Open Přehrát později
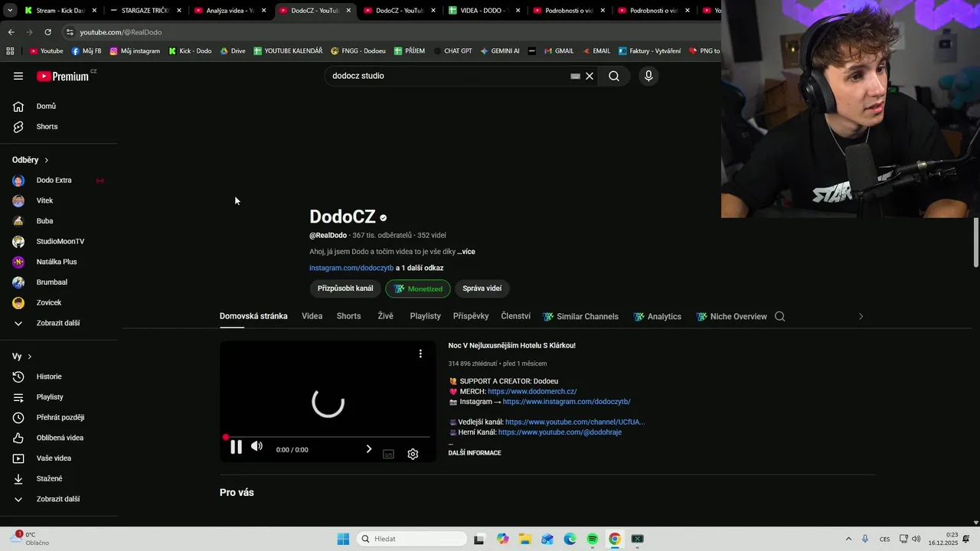Screen dimensions: 980x551 (61, 417)
